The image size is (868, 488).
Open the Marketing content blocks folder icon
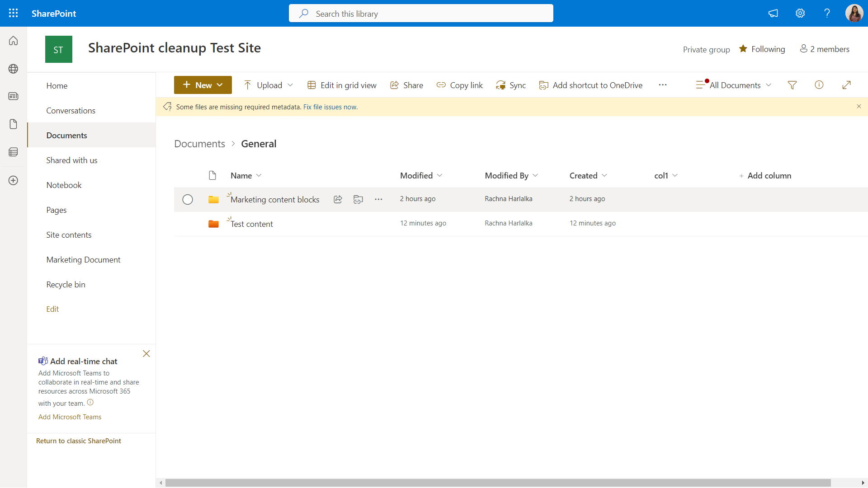(213, 199)
